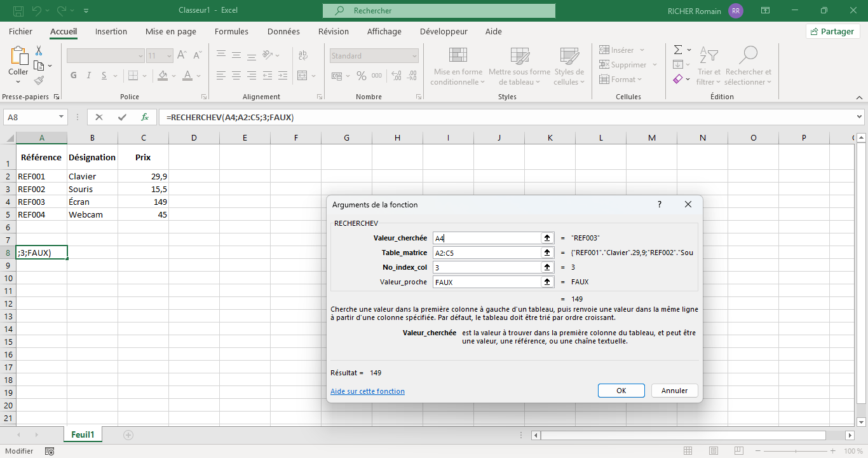The width and height of the screenshot is (868, 458).
Task: Click the macro recording icon in status bar
Action: [50, 451]
